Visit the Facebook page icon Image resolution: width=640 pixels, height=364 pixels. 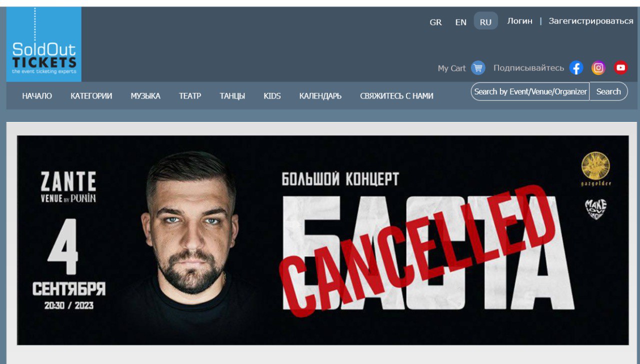[x=576, y=67]
